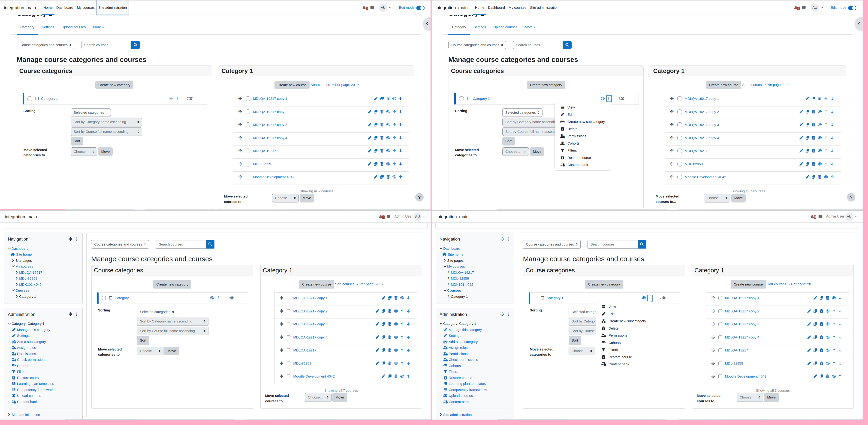Expand More tab dropdown in top-left screenshot

tap(98, 27)
